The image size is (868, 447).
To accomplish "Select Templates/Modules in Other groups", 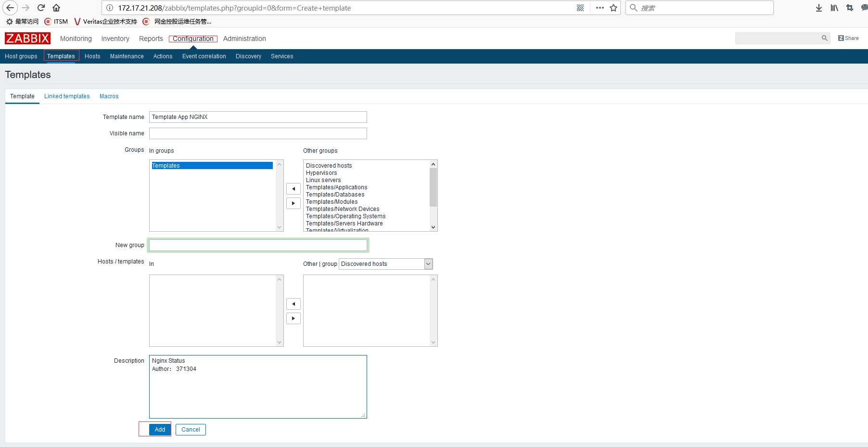I will 332,202.
